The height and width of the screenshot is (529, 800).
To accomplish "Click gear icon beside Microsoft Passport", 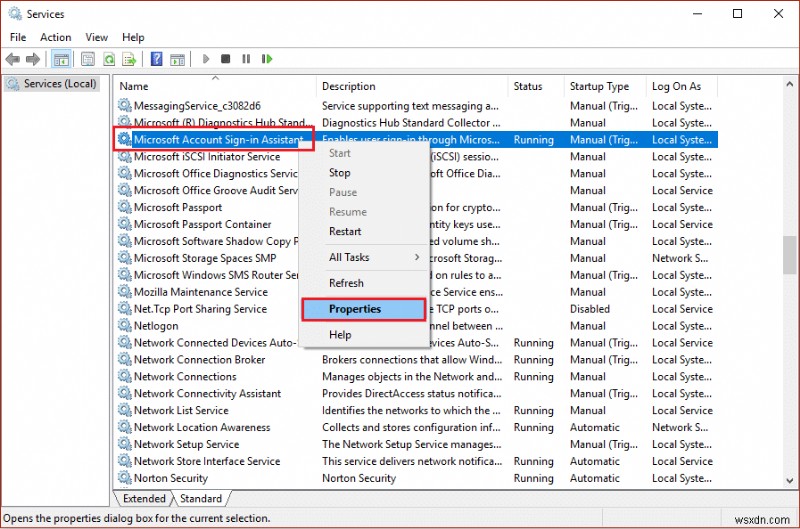I will coord(124,207).
